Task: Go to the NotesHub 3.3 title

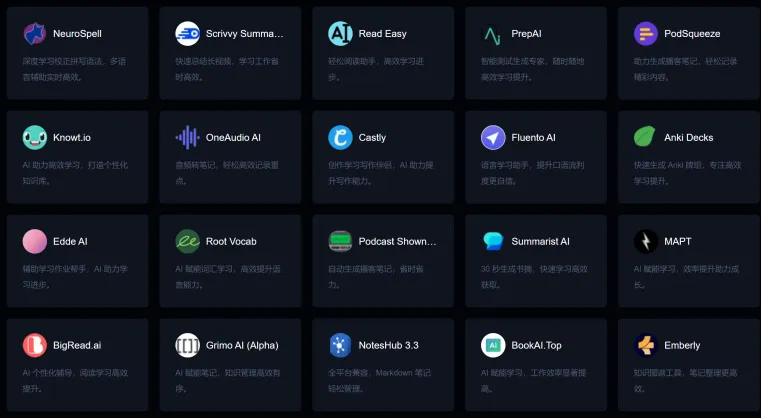Action: 388,345
